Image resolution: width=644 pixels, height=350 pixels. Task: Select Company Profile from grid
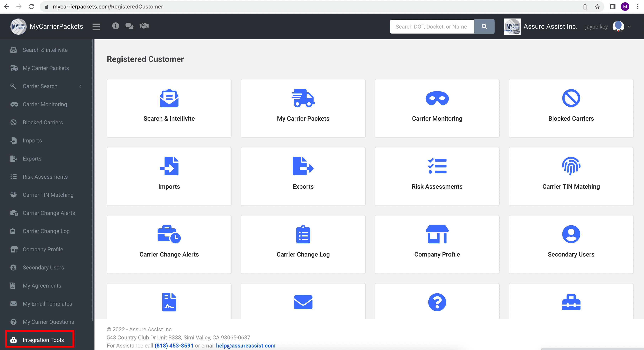coord(437,244)
